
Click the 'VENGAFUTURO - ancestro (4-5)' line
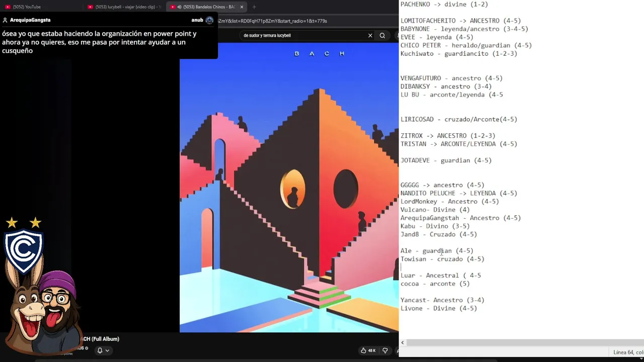[x=451, y=78]
